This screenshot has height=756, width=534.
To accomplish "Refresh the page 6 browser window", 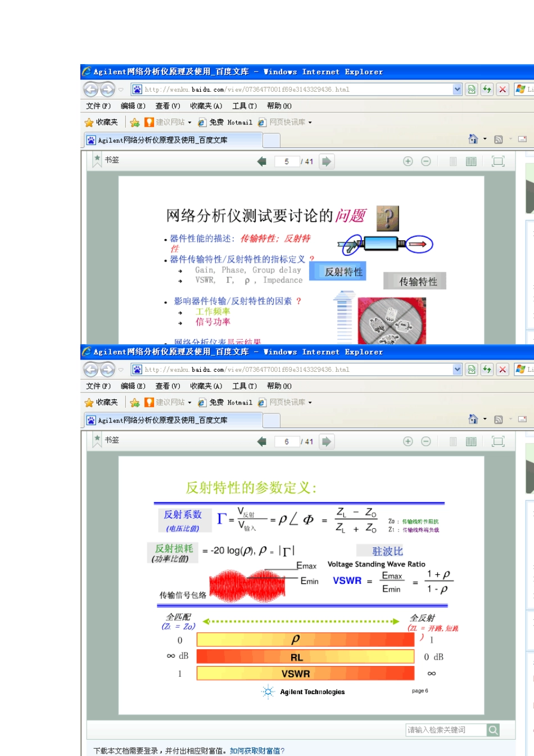I will click(x=487, y=369).
